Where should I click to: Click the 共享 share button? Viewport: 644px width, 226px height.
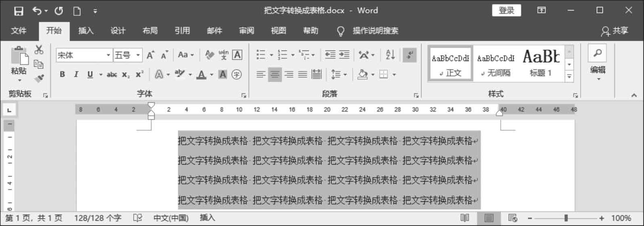(x=615, y=31)
